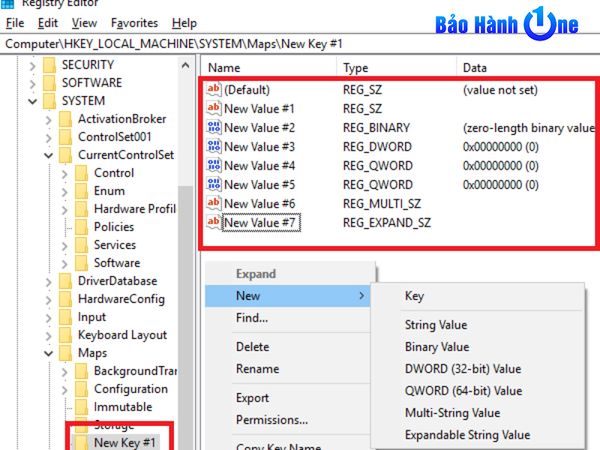Collapse the CurrentControlSet node

point(49,155)
